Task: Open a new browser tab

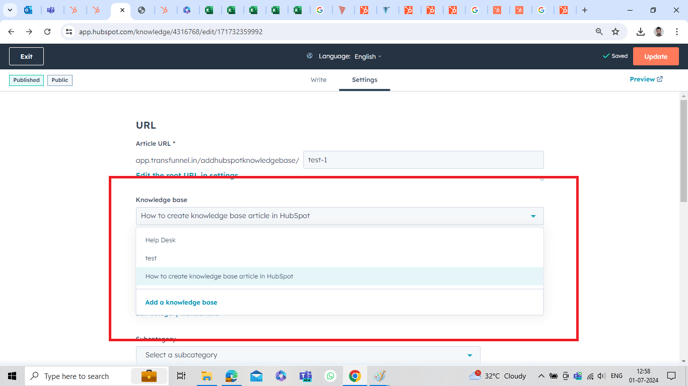Action: (584, 10)
